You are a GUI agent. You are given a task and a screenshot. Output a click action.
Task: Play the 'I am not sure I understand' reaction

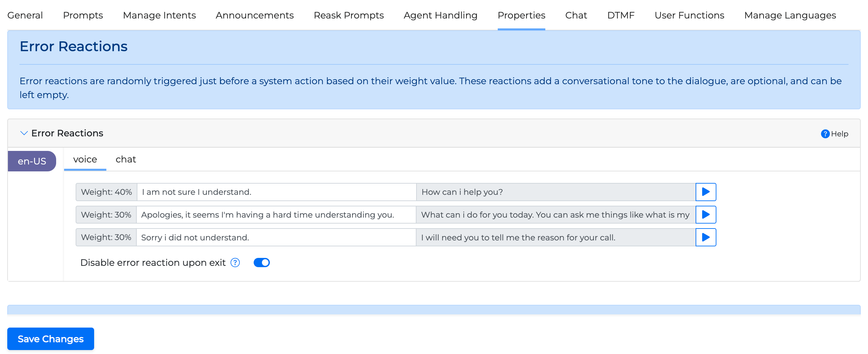(705, 192)
